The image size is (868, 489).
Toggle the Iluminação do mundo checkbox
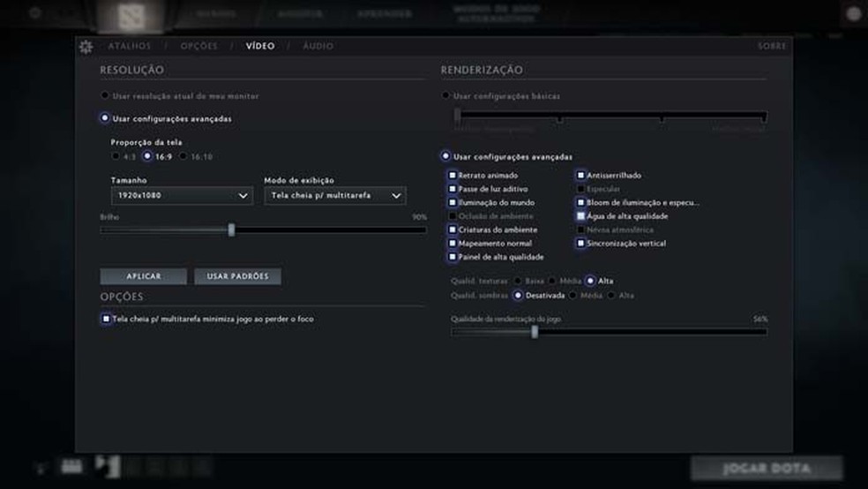point(453,202)
